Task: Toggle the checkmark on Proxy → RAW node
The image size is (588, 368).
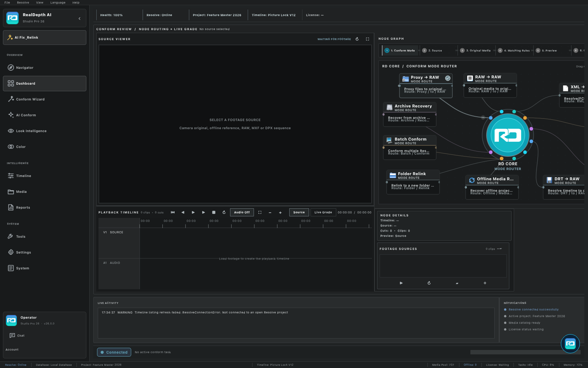Action: click(x=448, y=78)
